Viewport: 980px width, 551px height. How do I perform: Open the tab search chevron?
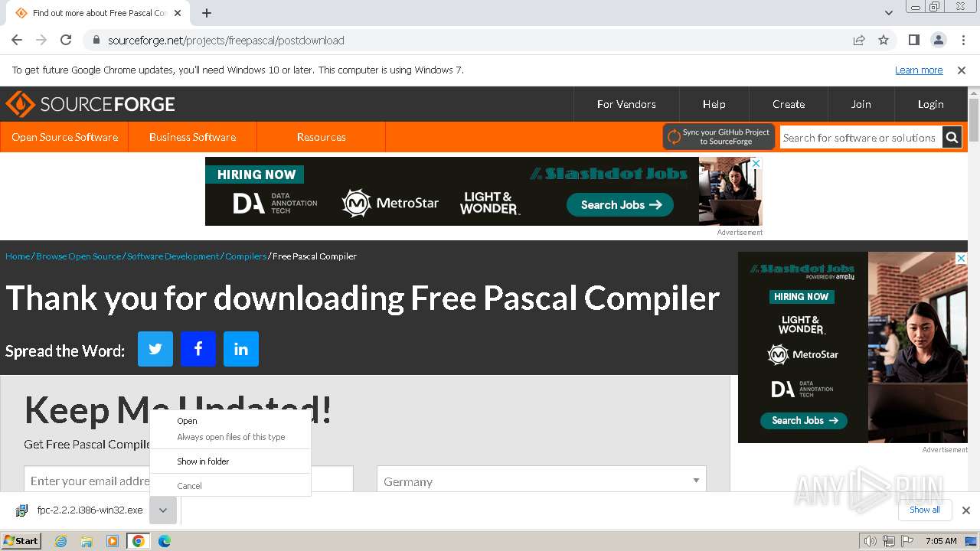889,12
